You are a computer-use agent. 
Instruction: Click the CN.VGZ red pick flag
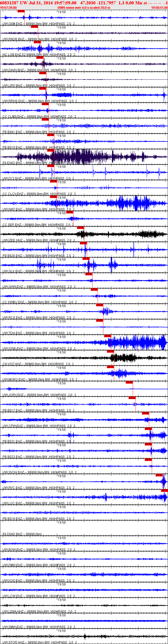[111, 351]
